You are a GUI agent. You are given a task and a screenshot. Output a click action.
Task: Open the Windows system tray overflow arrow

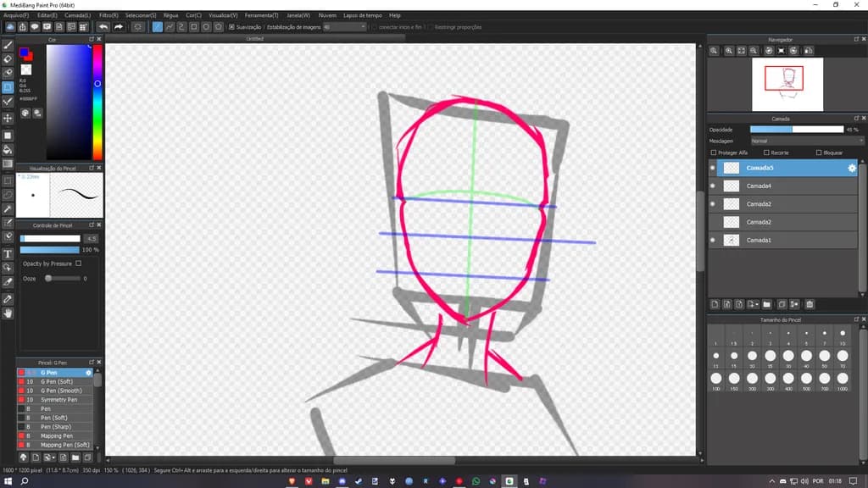click(x=771, y=481)
